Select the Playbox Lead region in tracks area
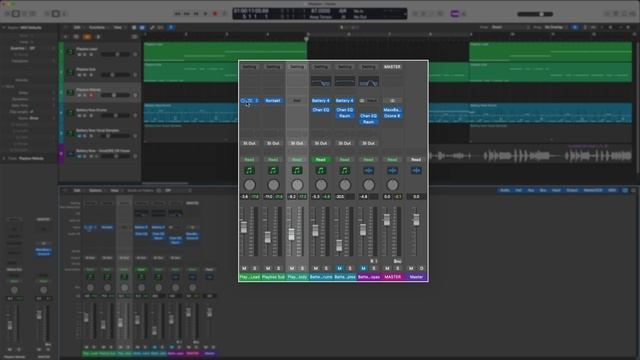Viewport: 640px width, 360px height. point(225,51)
